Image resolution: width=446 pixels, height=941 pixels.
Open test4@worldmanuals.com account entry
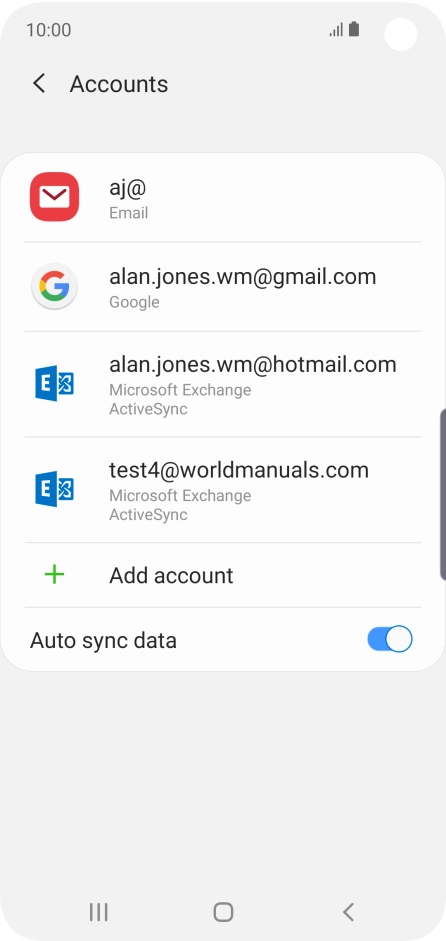(223, 490)
